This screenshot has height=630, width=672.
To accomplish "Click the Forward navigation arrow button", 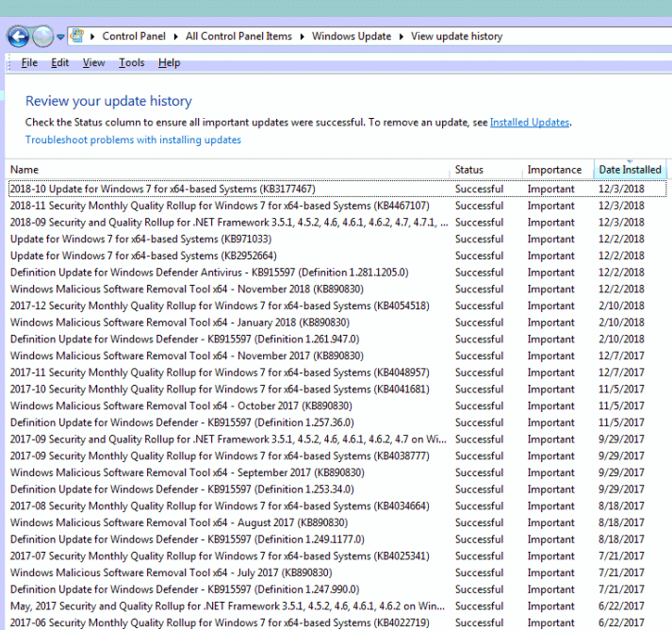I will (42, 37).
